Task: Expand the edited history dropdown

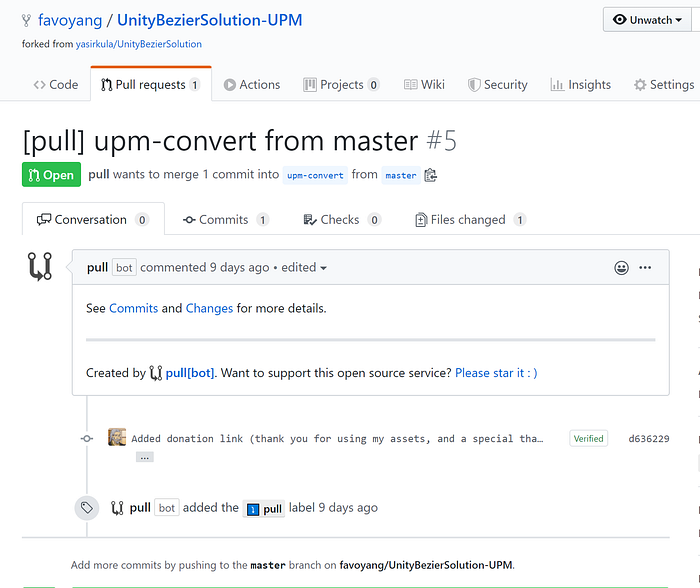Action: 304,267
